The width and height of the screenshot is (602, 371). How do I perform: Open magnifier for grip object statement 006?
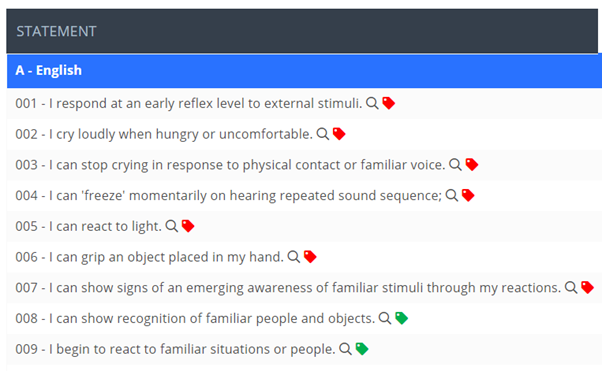pos(294,257)
